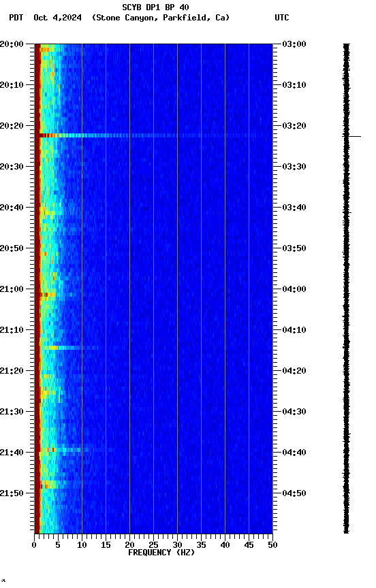This screenshot has width=376, height=588.
Task: Click the 04:40 UTC time label
Action: pyautogui.click(x=294, y=453)
